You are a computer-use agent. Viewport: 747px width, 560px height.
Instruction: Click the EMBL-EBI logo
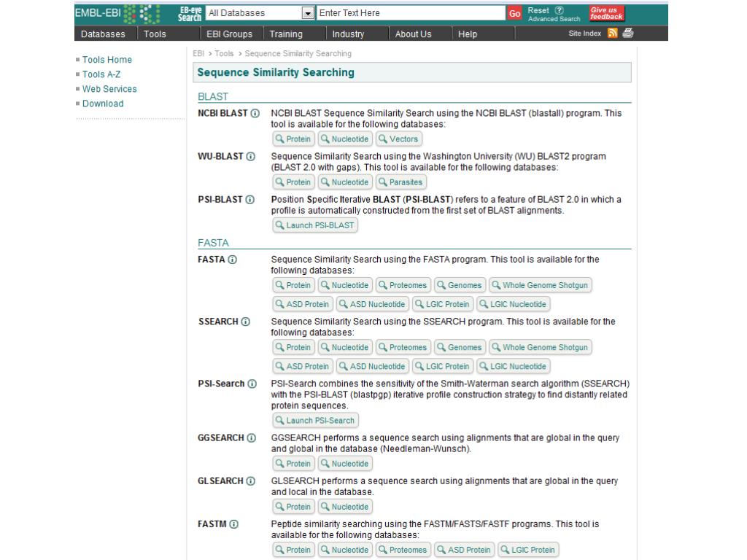click(117, 14)
